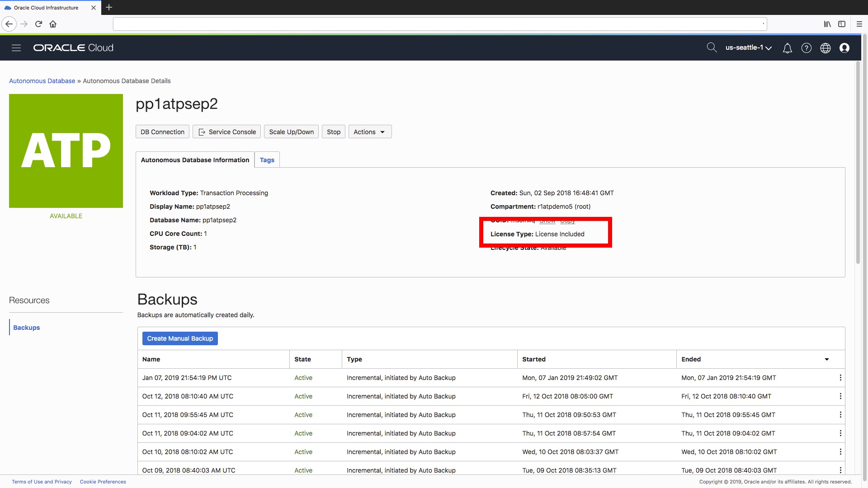Open kebab menu for Oct 12 backup

[x=840, y=396]
